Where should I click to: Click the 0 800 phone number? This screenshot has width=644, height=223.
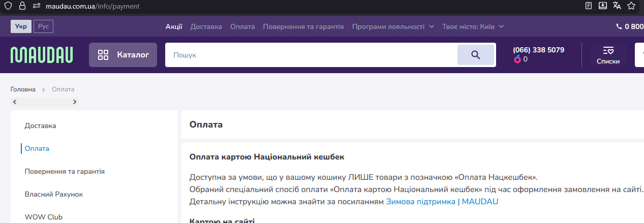[x=630, y=26]
